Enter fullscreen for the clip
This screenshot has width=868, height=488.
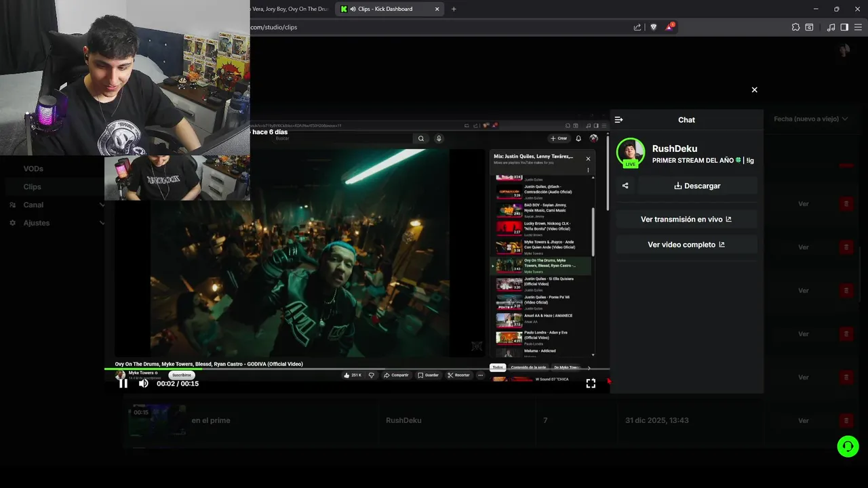591,384
